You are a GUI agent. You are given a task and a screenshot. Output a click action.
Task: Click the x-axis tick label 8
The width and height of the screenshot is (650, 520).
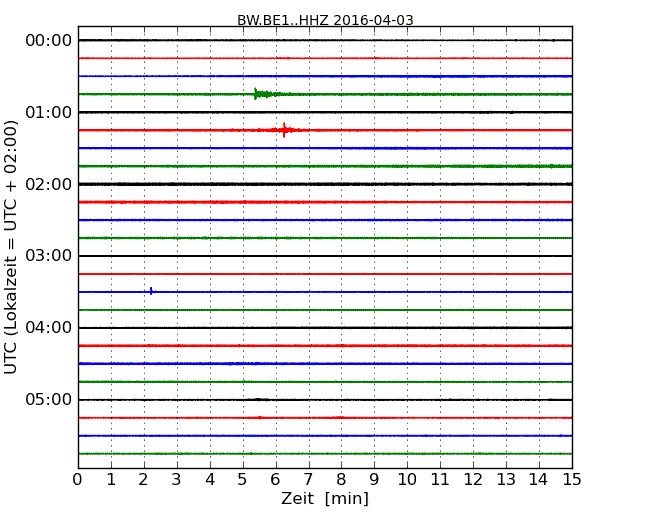point(341,480)
